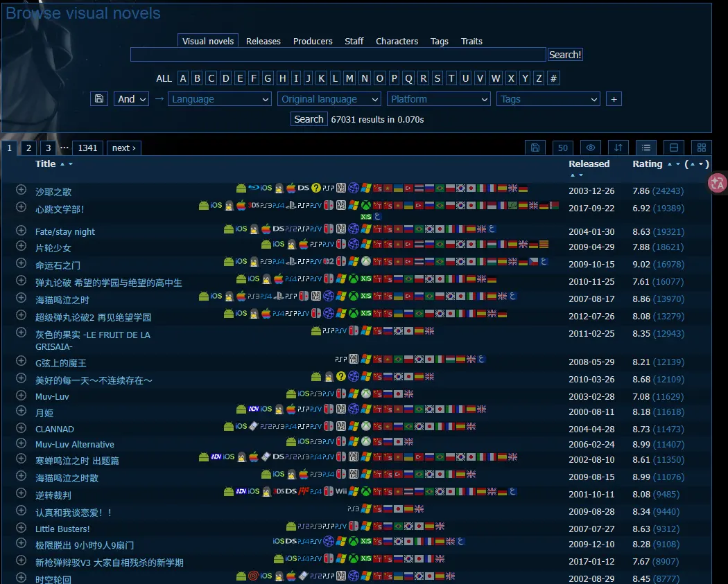Switch to grid view icon
728x584 pixels.
coord(702,148)
